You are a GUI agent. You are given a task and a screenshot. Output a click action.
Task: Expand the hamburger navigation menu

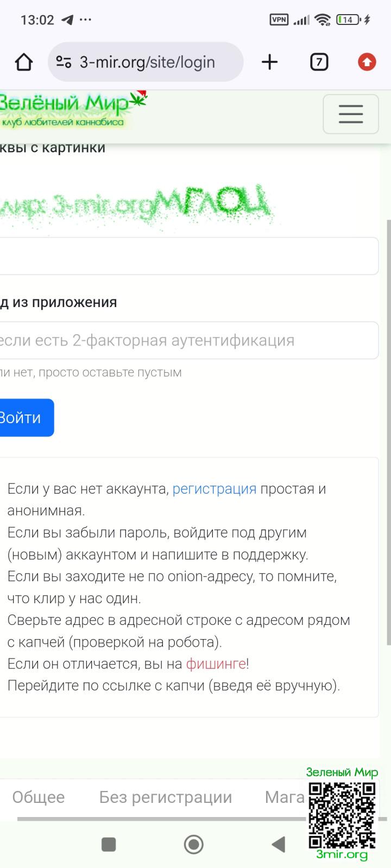click(351, 114)
